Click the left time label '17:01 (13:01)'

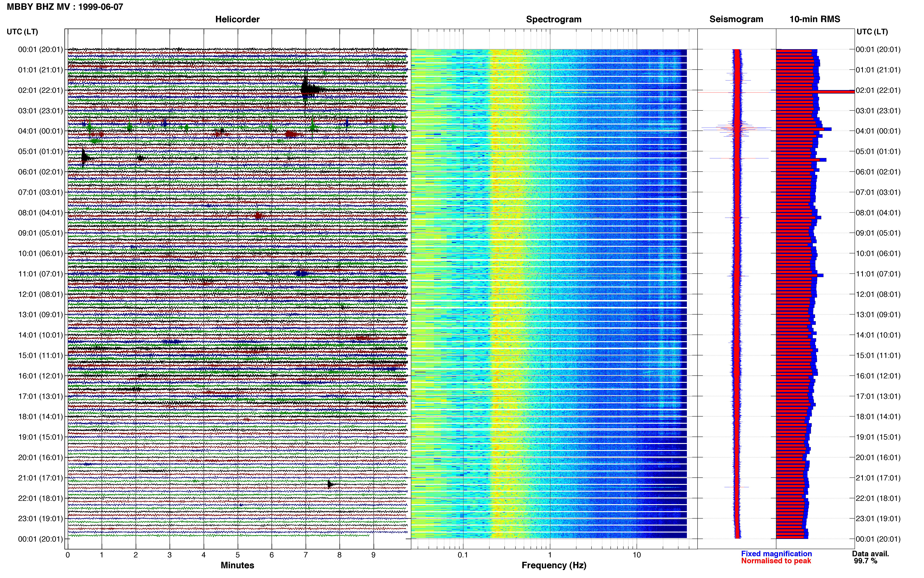[40, 396]
